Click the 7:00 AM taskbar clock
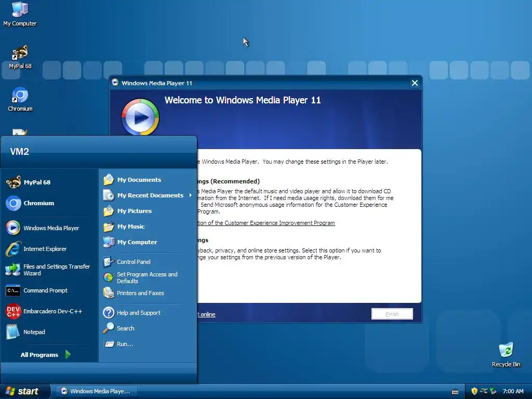 point(513,391)
